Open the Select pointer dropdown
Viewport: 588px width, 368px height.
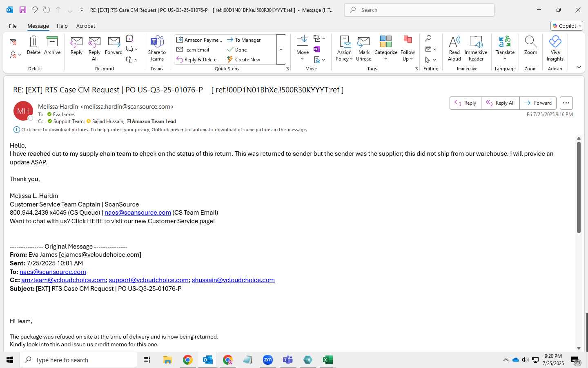point(430,60)
